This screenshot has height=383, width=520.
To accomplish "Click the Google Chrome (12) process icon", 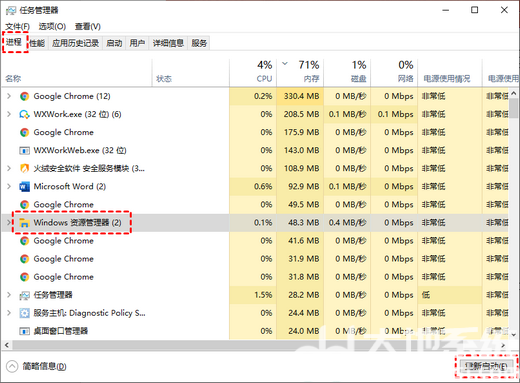I will (24, 96).
